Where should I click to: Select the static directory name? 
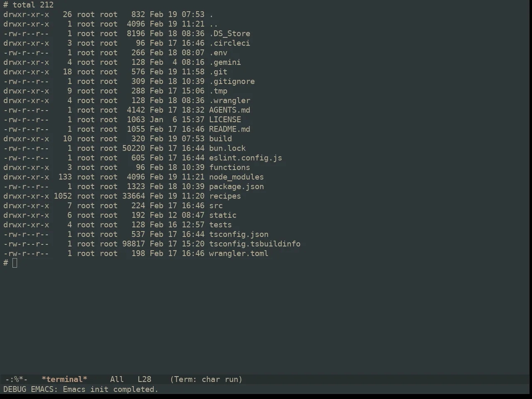click(x=223, y=215)
